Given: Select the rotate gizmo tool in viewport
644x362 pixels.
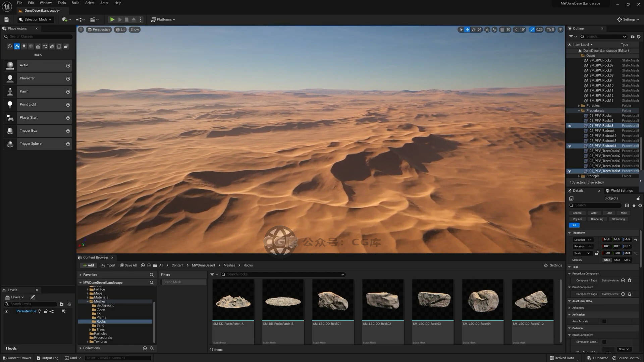Looking at the screenshot, I should (x=473, y=30).
